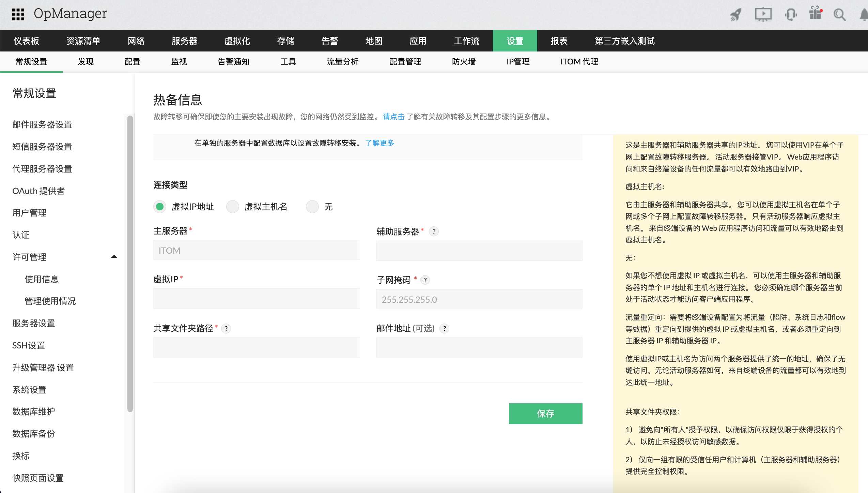Select the 虚拟IP地址 radio option
The image size is (868, 493).
tap(159, 207)
